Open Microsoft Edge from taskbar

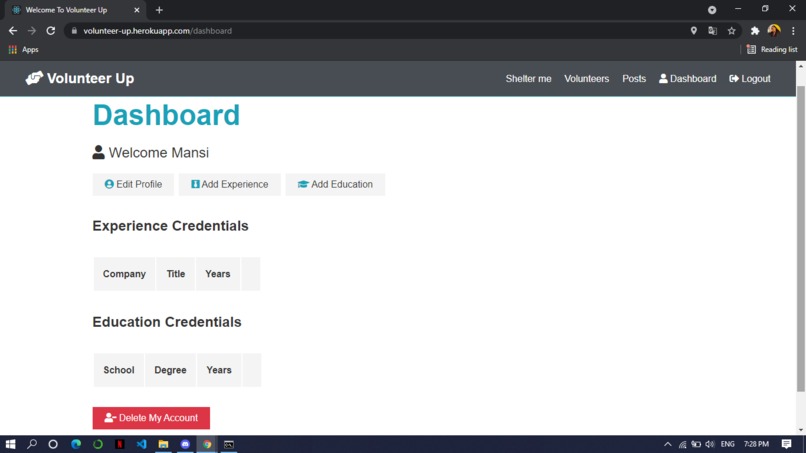76,444
